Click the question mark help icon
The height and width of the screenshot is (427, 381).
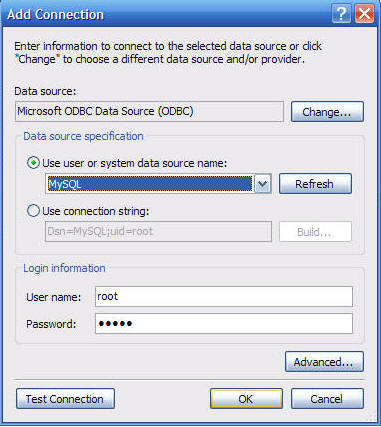(x=341, y=14)
